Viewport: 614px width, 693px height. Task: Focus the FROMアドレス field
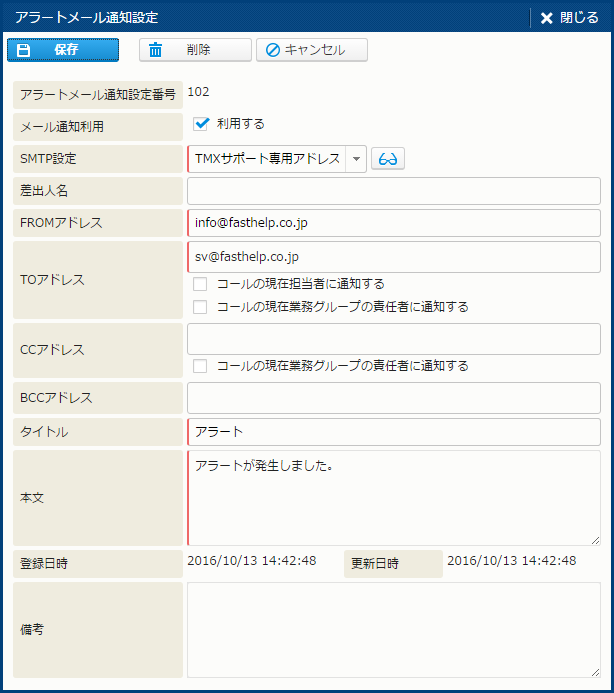393,223
